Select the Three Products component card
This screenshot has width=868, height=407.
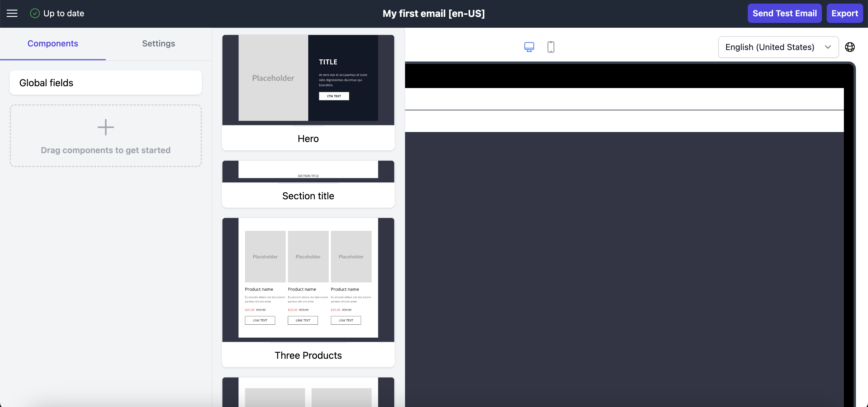point(308,292)
